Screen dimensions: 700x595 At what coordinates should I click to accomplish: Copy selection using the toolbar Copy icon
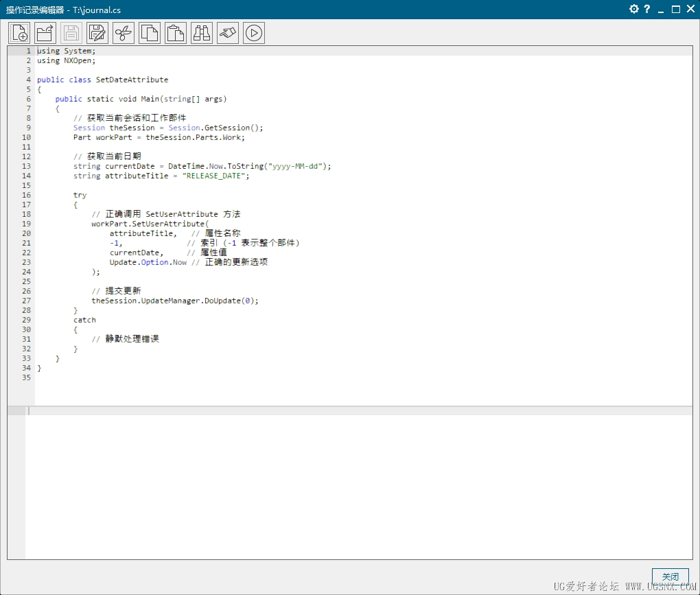(150, 33)
